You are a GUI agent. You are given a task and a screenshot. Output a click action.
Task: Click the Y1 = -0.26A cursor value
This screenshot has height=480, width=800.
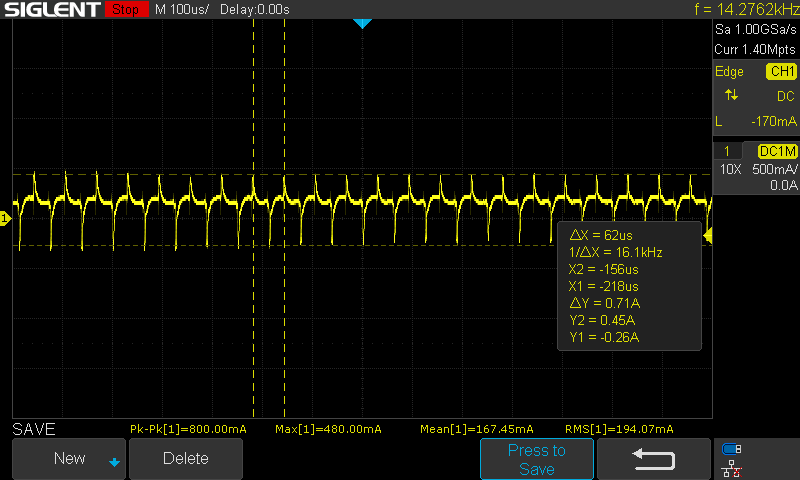[x=604, y=337]
